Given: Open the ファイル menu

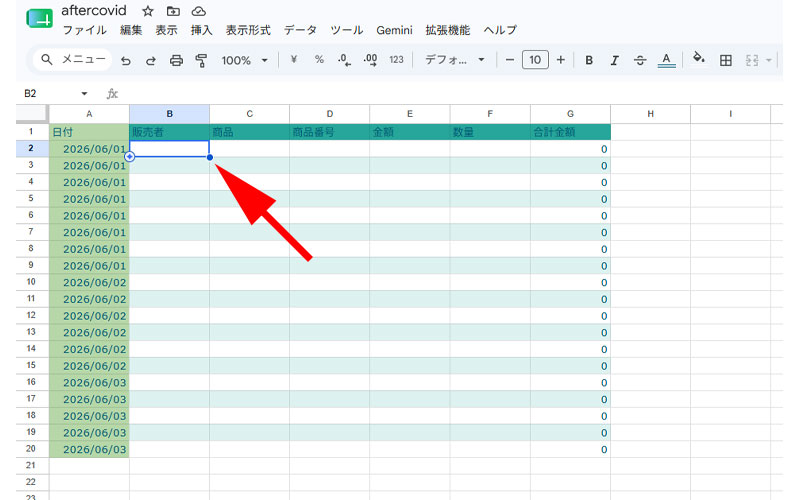Looking at the screenshot, I should [85, 31].
